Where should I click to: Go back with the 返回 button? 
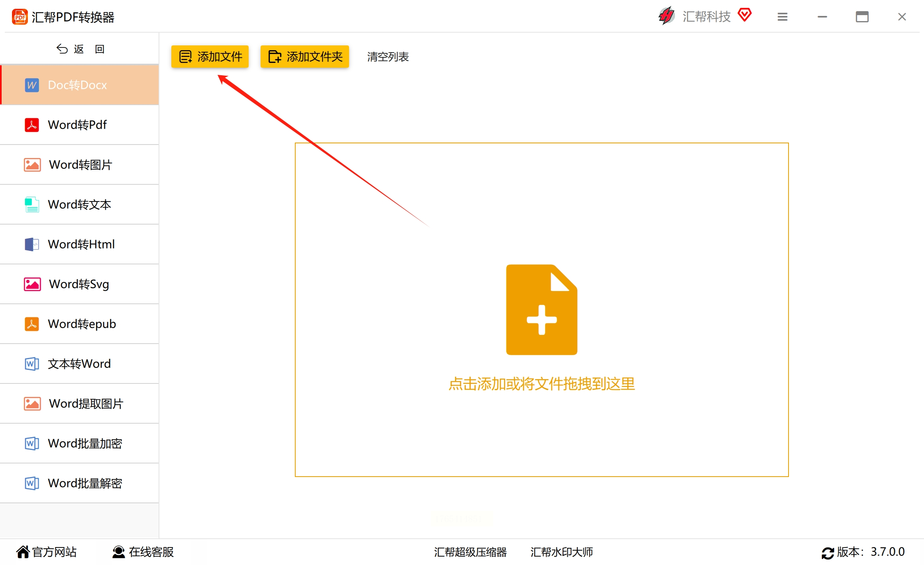[80, 49]
